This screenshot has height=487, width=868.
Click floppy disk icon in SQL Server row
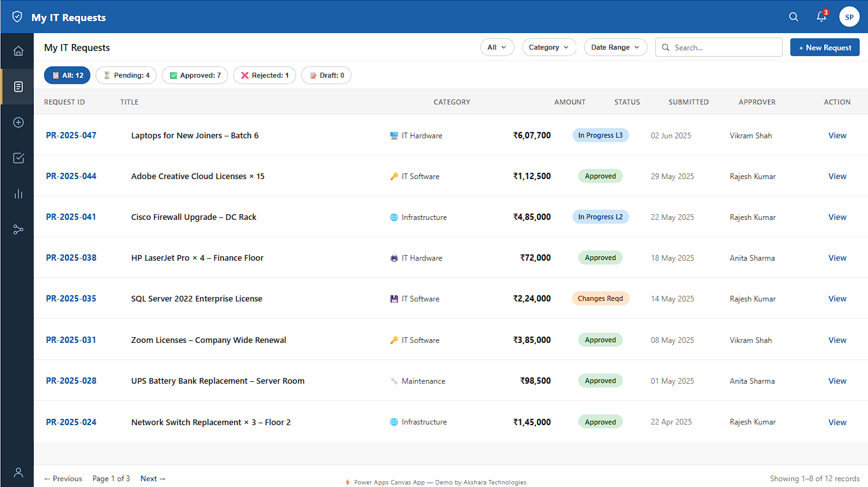coord(394,299)
